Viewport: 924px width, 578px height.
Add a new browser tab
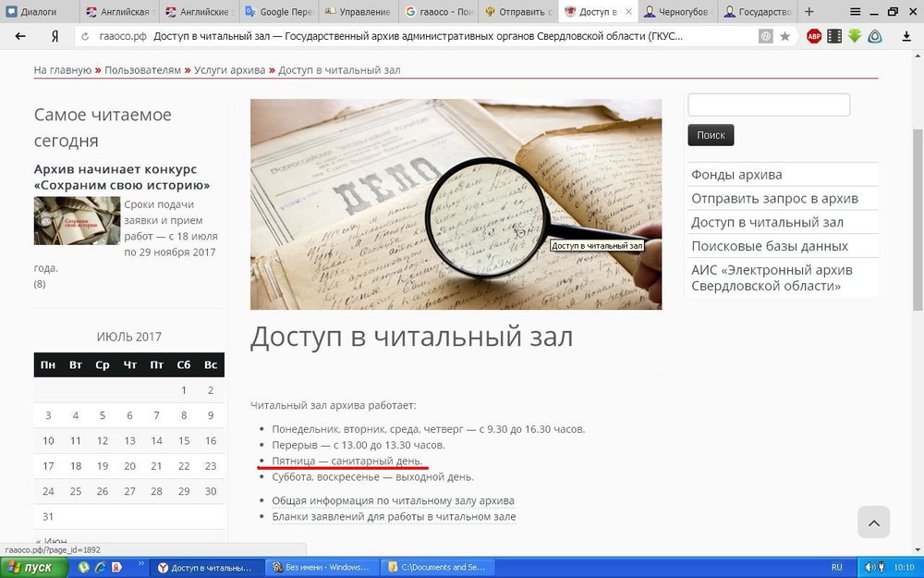[809, 11]
